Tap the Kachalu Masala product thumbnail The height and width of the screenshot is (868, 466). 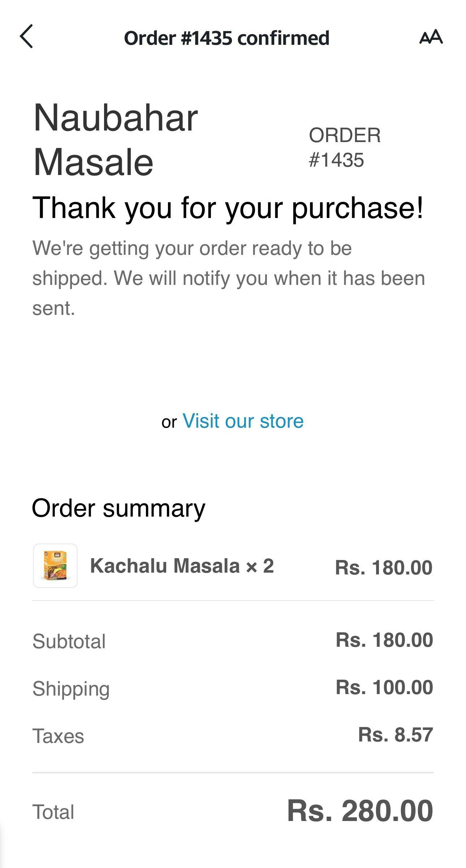[55, 566]
